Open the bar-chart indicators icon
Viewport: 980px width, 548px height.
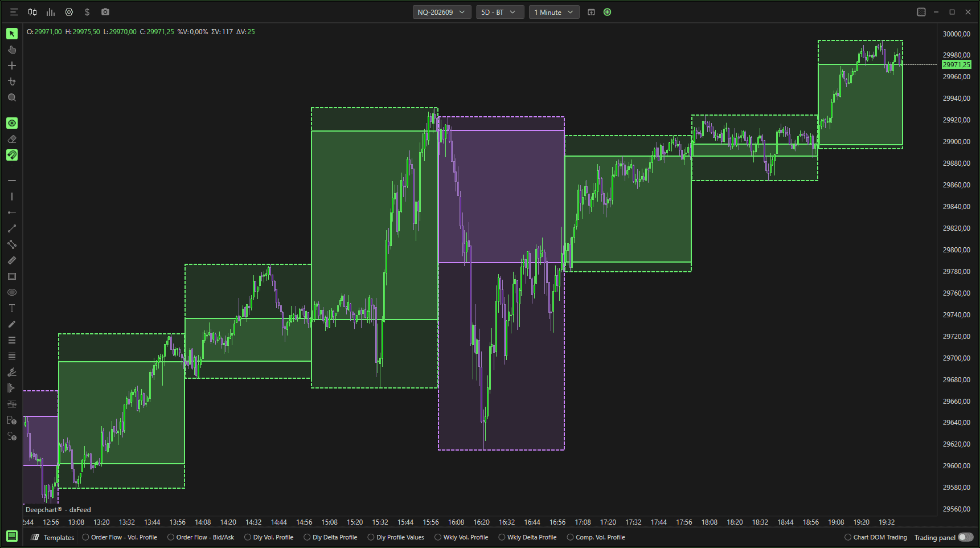pyautogui.click(x=51, y=12)
